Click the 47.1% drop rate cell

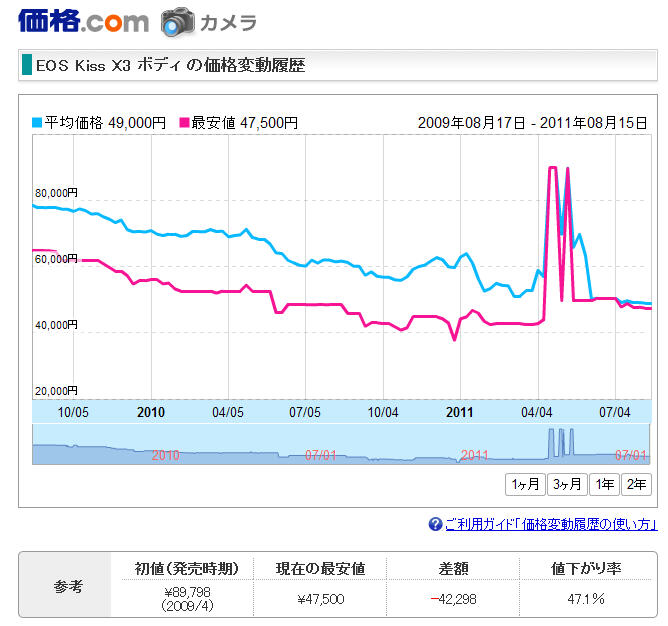pos(586,599)
